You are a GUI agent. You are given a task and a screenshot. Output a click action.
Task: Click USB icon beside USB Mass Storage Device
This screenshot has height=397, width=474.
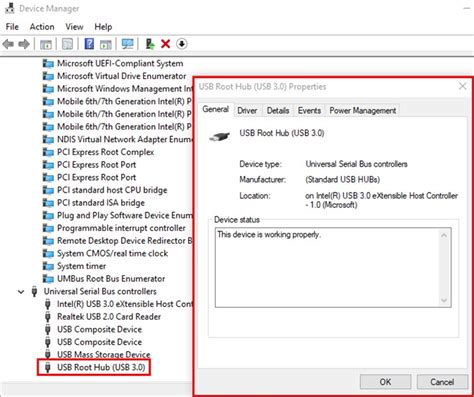[48, 354]
